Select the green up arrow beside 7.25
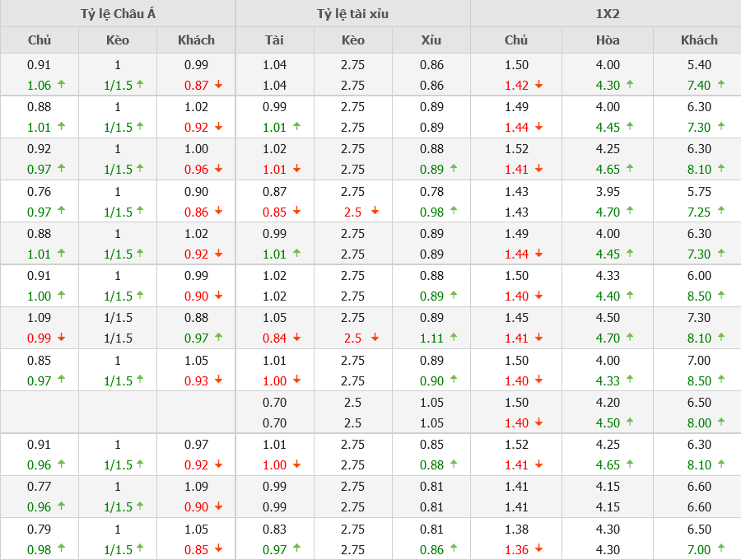The height and width of the screenshot is (560, 741). pos(721,211)
